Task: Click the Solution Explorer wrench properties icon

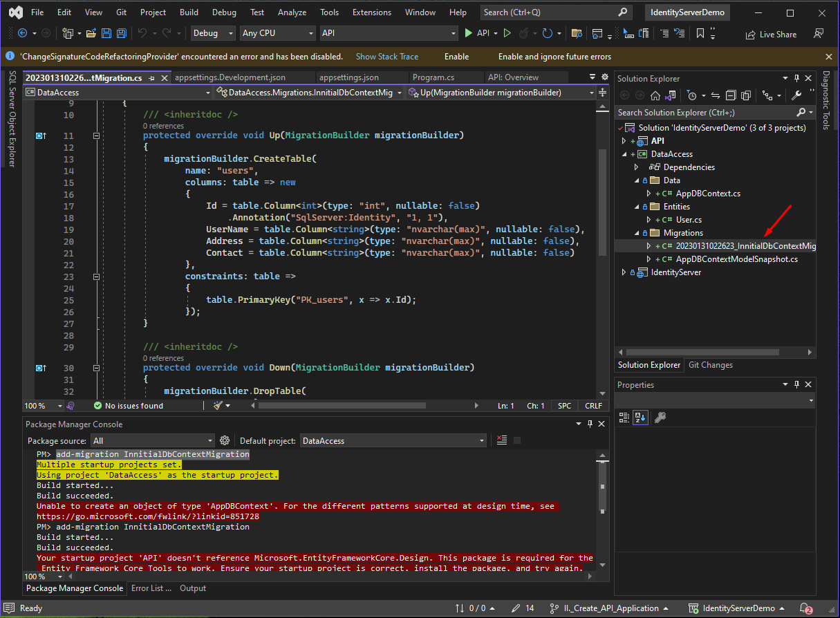Action: coord(796,95)
